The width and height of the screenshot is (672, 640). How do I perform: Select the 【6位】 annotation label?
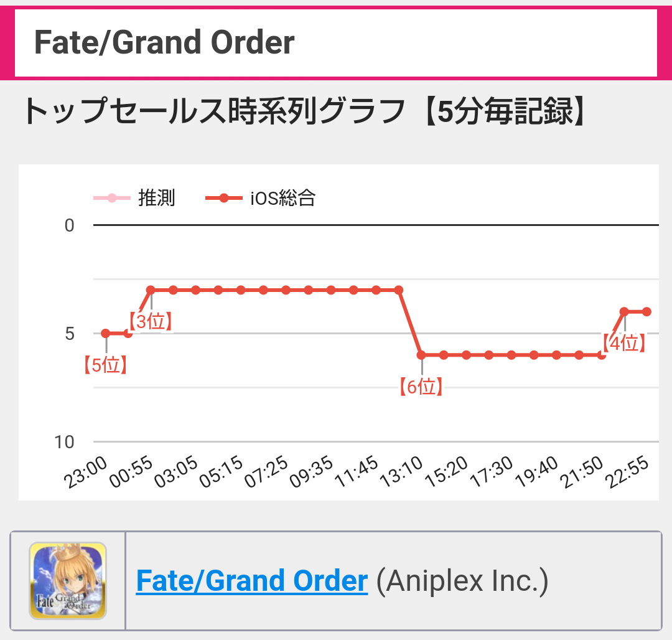coord(421,387)
